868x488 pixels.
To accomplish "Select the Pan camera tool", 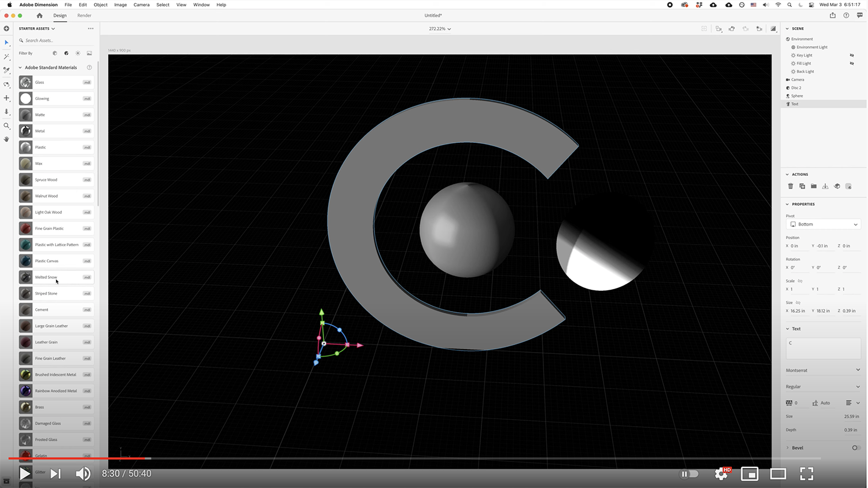I will (x=6, y=98).
